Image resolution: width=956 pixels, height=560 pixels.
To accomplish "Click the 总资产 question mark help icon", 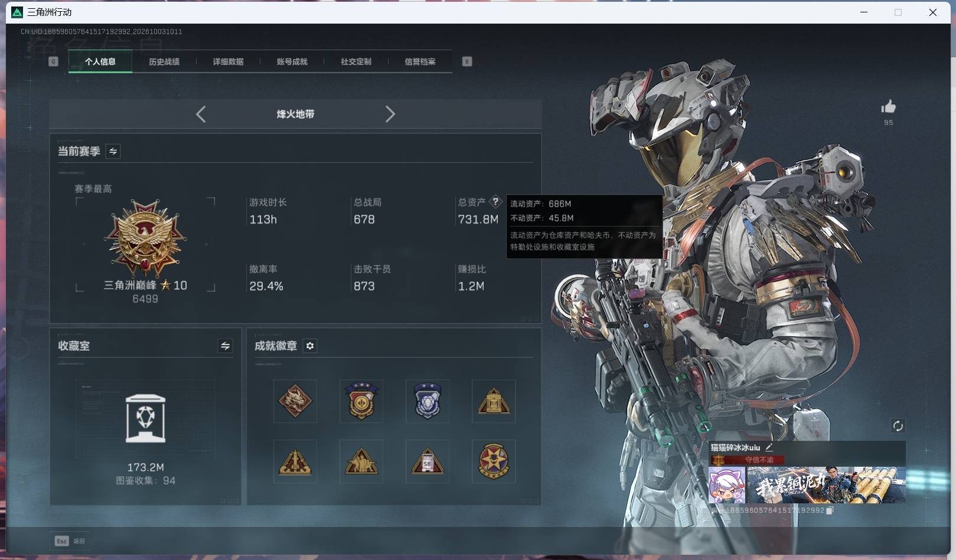I will point(495,202).
